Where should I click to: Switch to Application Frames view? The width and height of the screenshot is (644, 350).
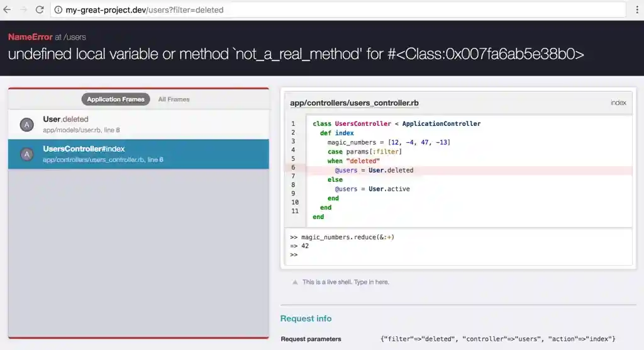116,99
